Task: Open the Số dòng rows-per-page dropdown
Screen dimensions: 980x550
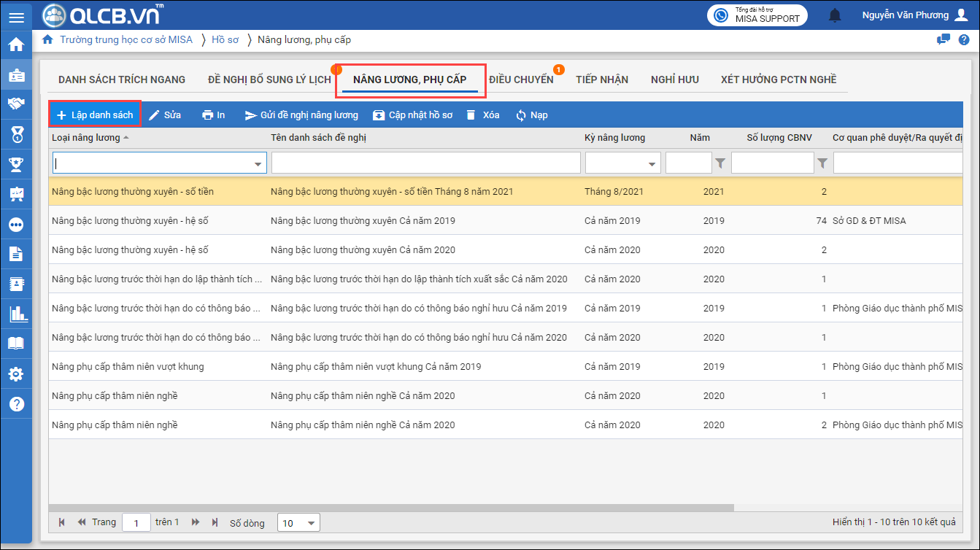Action: coord(312,523)
